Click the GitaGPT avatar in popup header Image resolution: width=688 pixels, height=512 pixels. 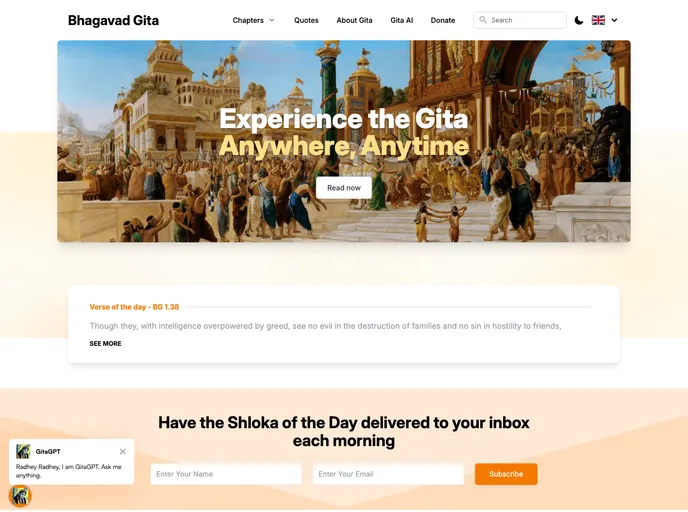pos(23,451)
